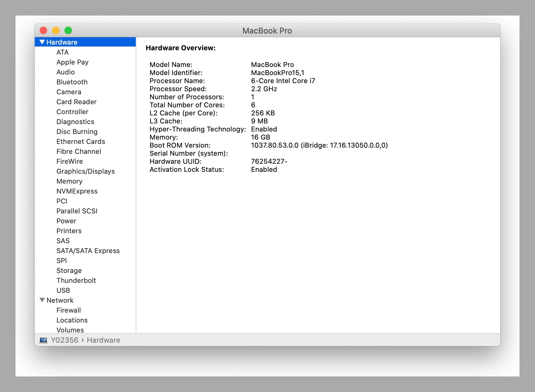
Task: Click the Activation Lock Status label
Action: 187,169
